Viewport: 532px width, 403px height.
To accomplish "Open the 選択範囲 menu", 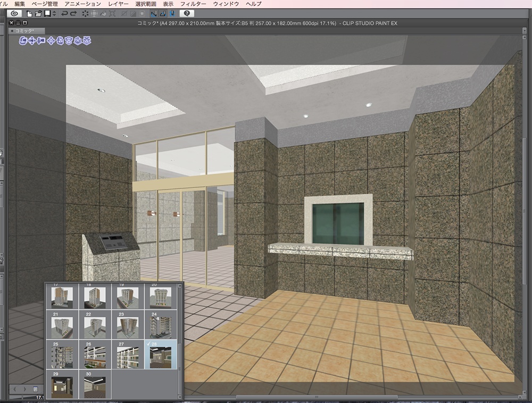I will point(146,4).
